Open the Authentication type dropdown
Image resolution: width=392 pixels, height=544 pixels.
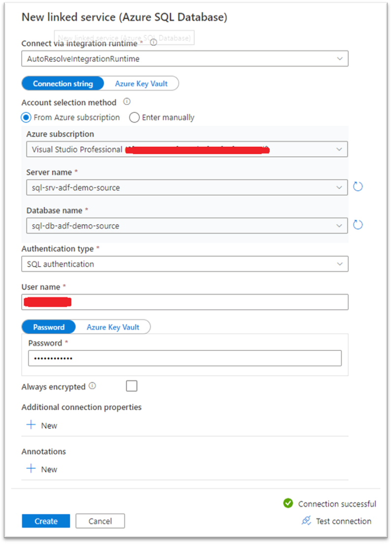tap(185, 264)
